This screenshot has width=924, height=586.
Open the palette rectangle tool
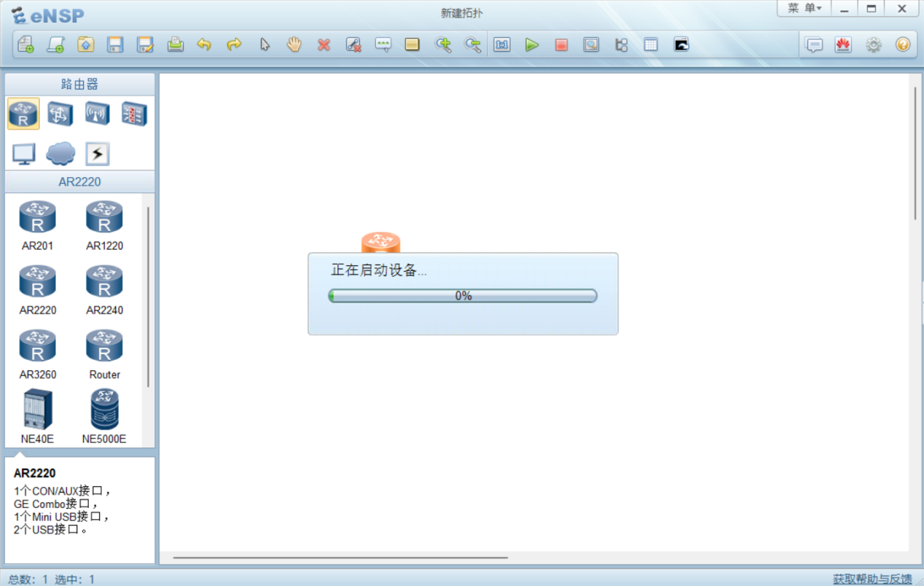pyautogui.click(x=412, y=44)
